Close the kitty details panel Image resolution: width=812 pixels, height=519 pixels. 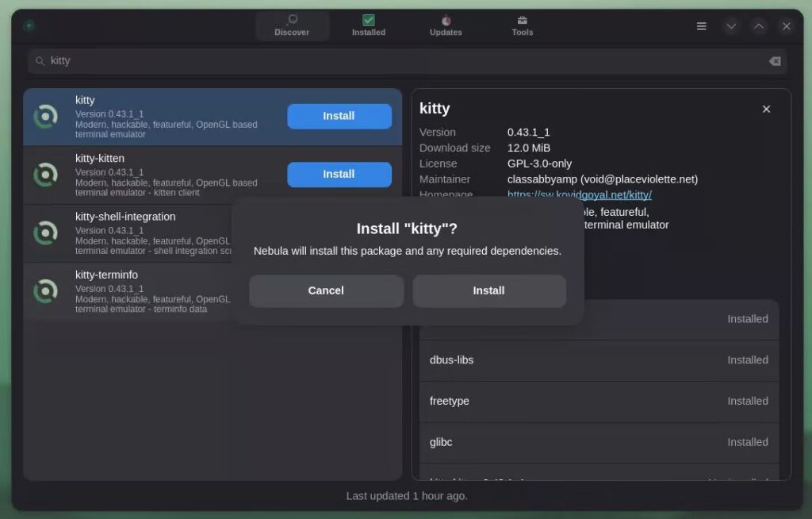point(766,109)
